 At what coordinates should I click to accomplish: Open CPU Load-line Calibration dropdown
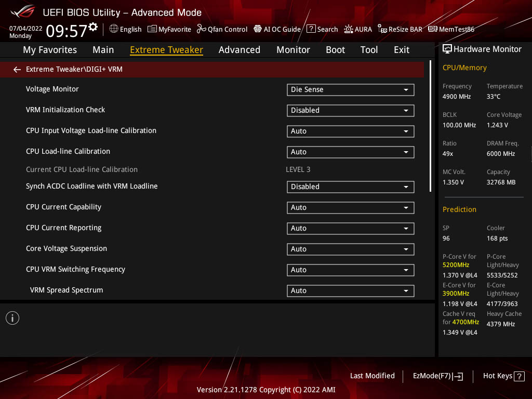(351, 152)
